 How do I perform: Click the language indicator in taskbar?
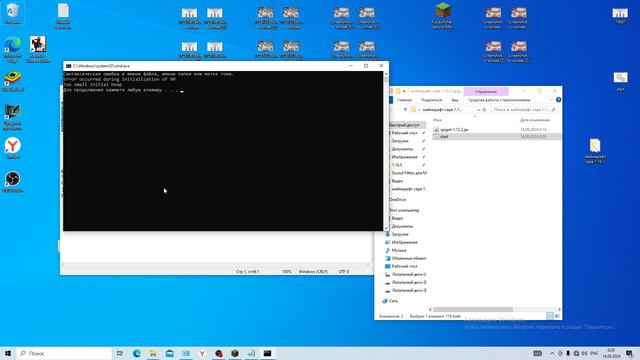594,353
